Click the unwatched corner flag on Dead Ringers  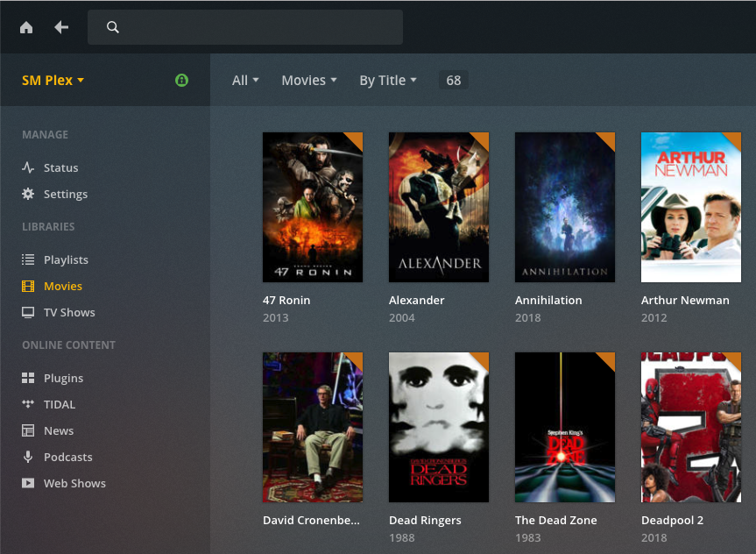pos(482,359)
